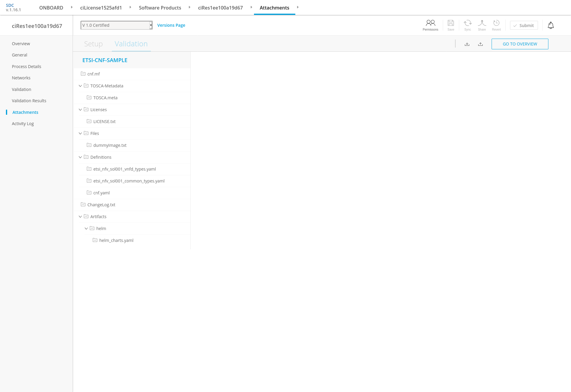
Task: Collapse the Definitions folder
Action: tap(80, 157)
